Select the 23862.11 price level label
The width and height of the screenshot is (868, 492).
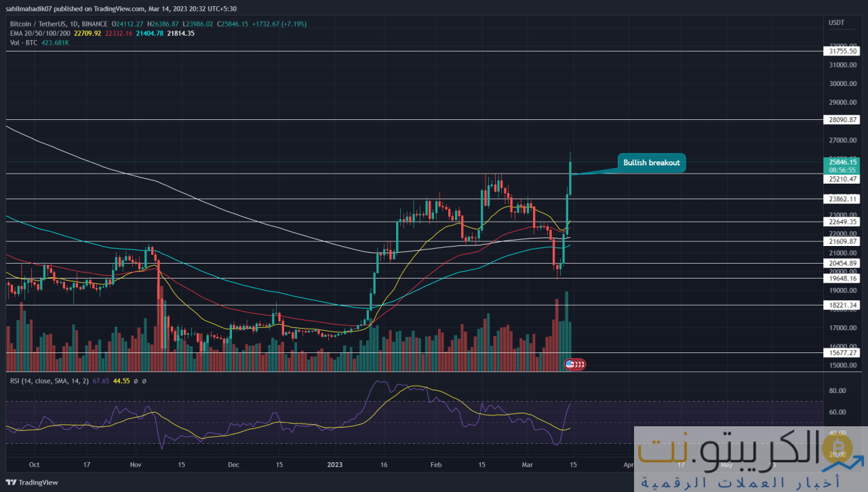tap(843, 199)
